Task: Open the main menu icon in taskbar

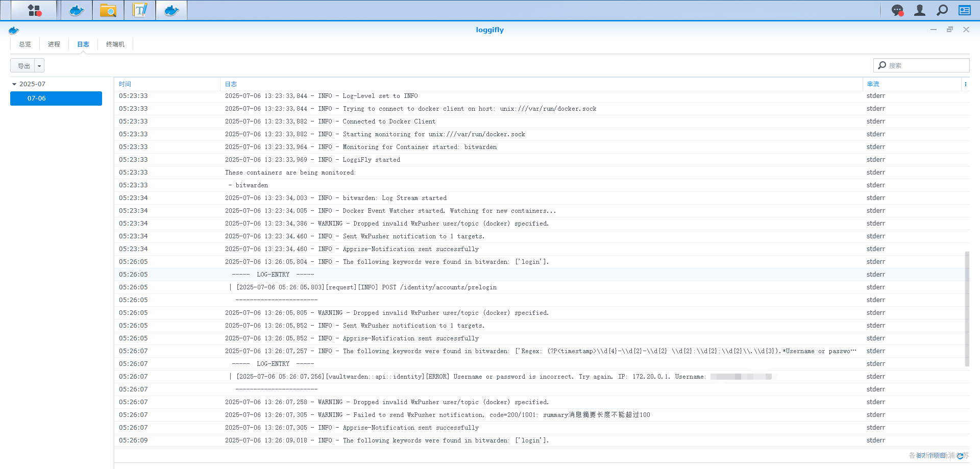Action: (34, 10)
